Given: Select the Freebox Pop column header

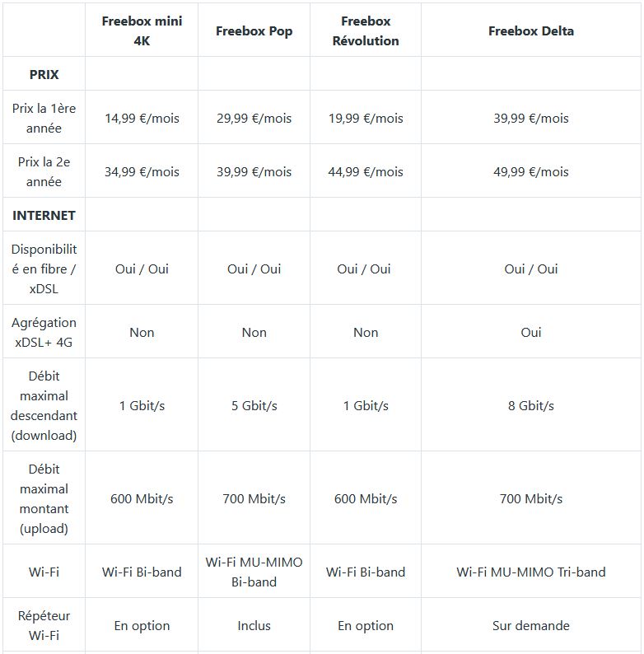Looking at the screenshot, I should pos(254,30).
